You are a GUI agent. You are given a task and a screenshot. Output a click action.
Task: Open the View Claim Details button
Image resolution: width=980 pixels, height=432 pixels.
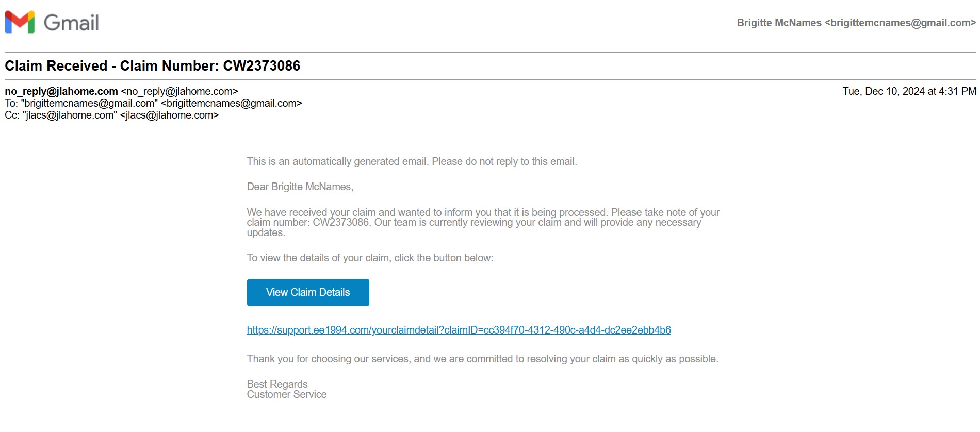[308, 292]
